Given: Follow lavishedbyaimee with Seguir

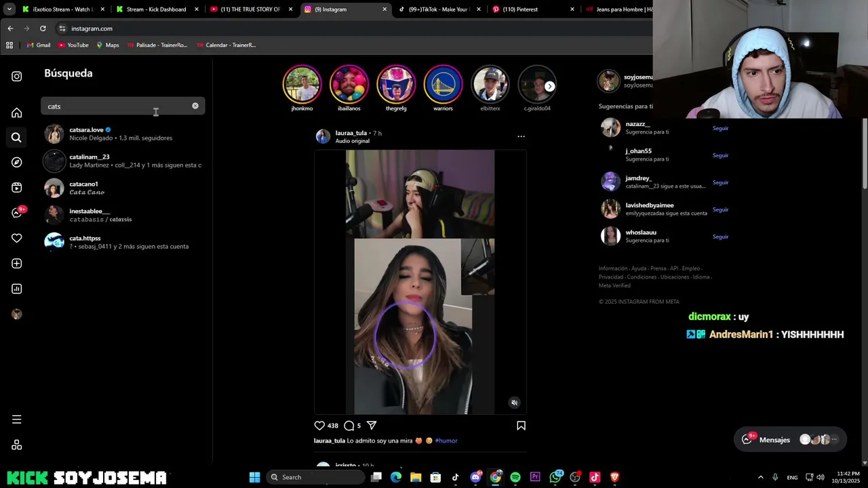Looking at the screenshot, I should tap(720, 209).
